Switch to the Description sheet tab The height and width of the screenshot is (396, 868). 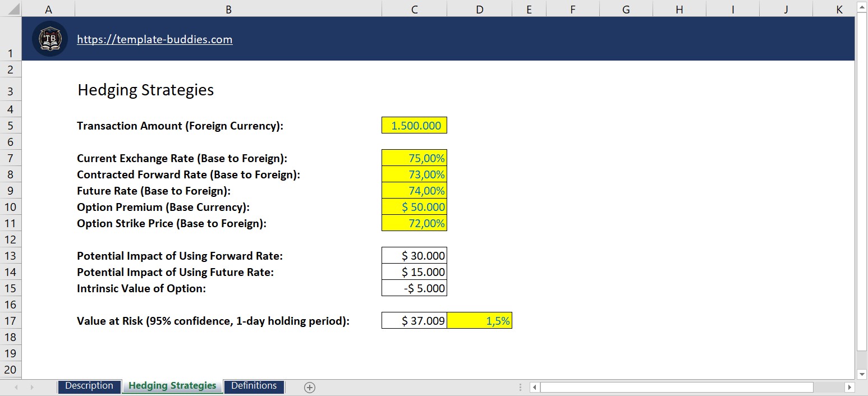[x=89, y=386]
